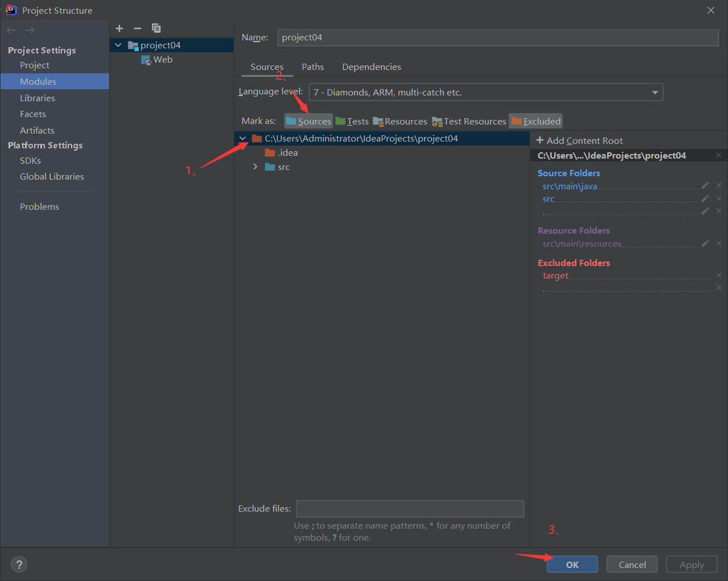Collapse the project04 module tree node

[118, 45]
